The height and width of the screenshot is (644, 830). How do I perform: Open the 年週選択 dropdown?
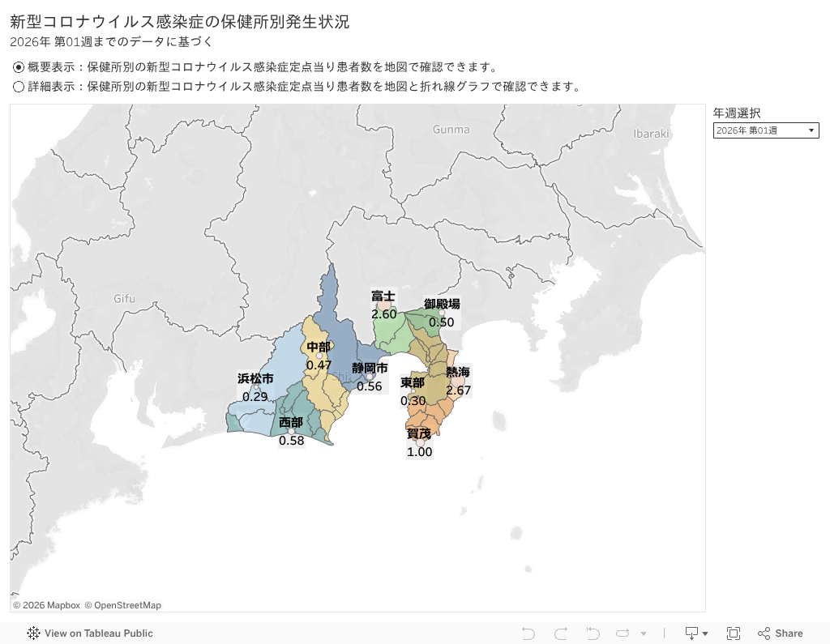click(765, 130)
